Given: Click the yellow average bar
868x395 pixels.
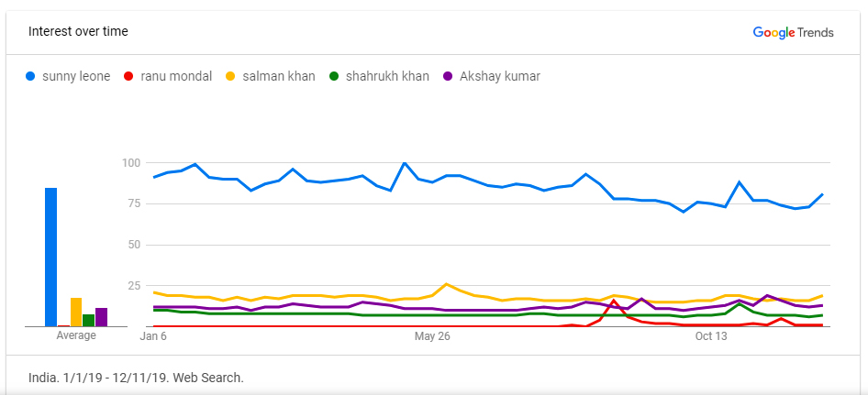Looking at the screenshot, I should pyautogui.click(x=76, y=312).
